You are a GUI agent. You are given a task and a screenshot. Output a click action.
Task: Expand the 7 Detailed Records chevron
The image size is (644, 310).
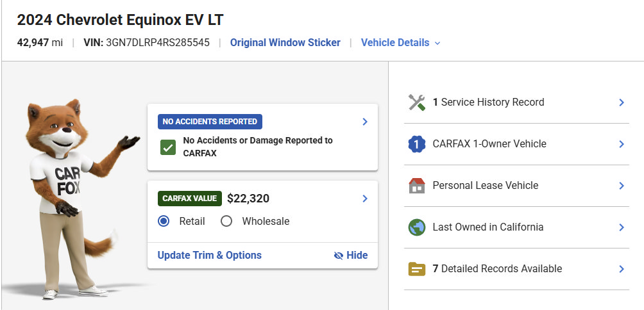tap(622, 269)
